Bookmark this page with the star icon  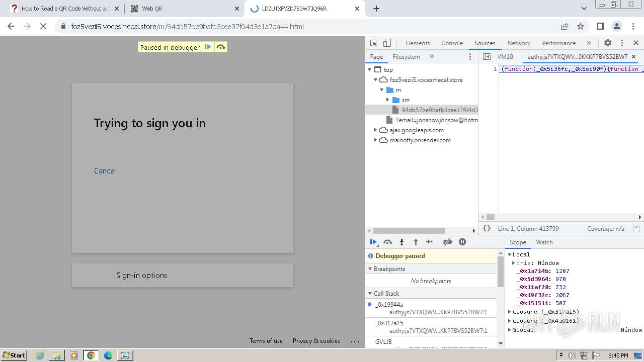581,27
